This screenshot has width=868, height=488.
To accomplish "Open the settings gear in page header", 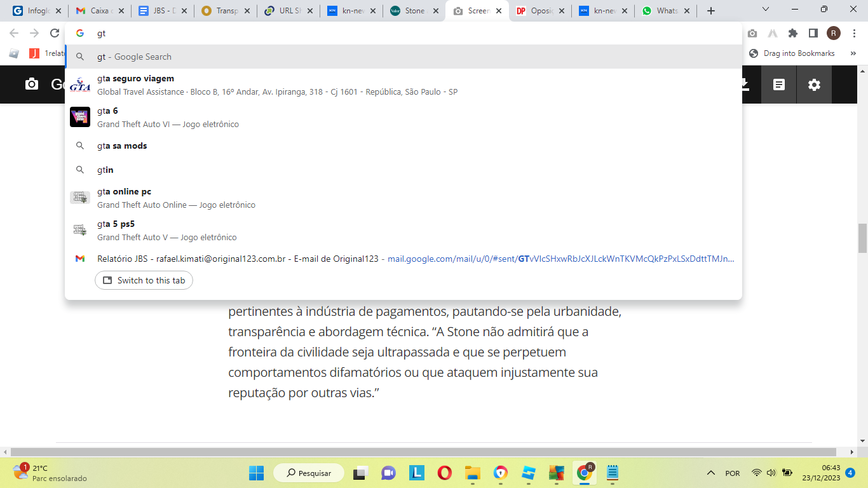I will tap(814, 85).
